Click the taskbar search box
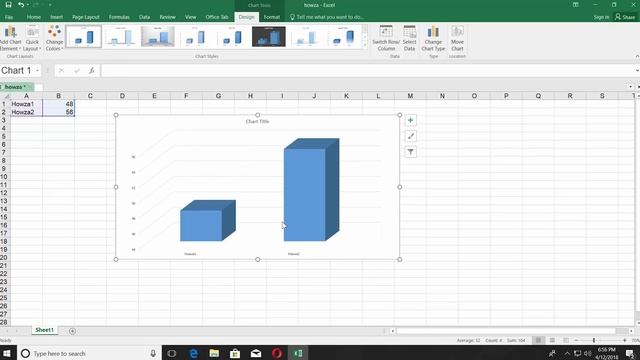Viewport: 640px width, 360px height. coord(90,353)
